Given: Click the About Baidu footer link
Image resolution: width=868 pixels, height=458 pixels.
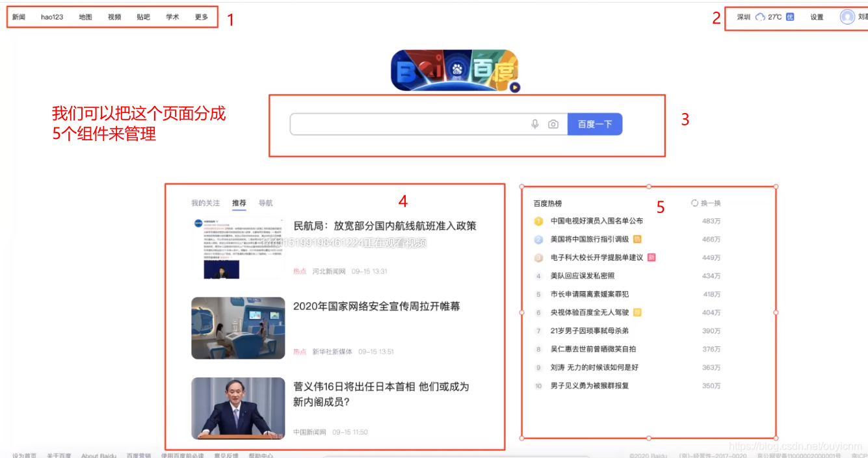Looking at the screenshot, I should (x=99, y=455).
